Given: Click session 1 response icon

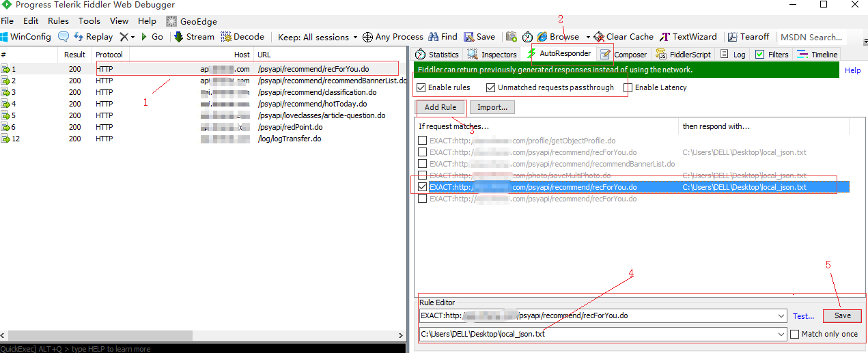Looking at the screenshot, I should coord(5,69).
